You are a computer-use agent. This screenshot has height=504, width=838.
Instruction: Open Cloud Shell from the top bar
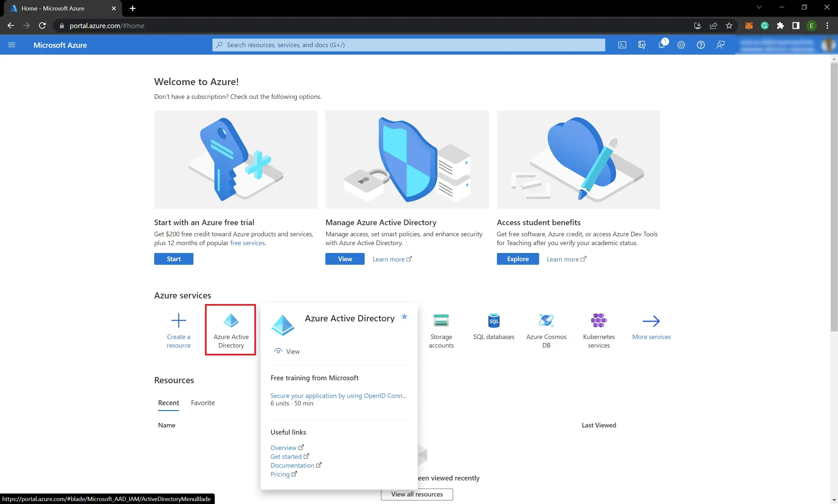click(x=622, y=45)
